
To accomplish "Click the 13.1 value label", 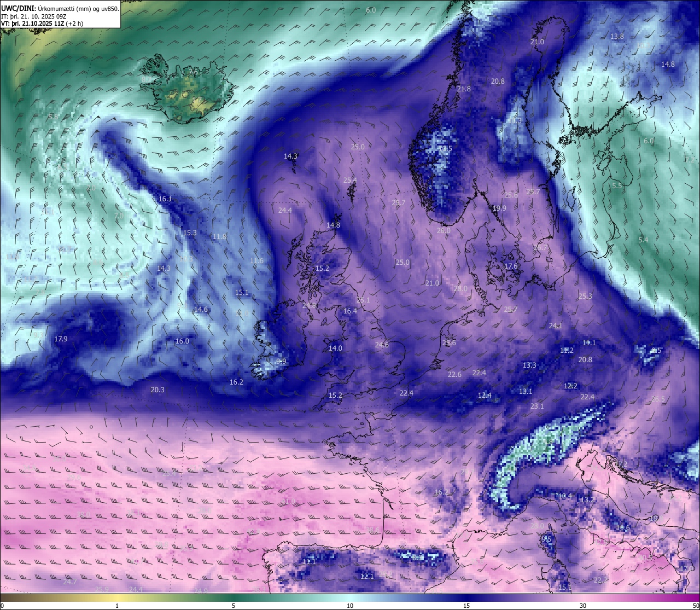I will coord(526,391).
